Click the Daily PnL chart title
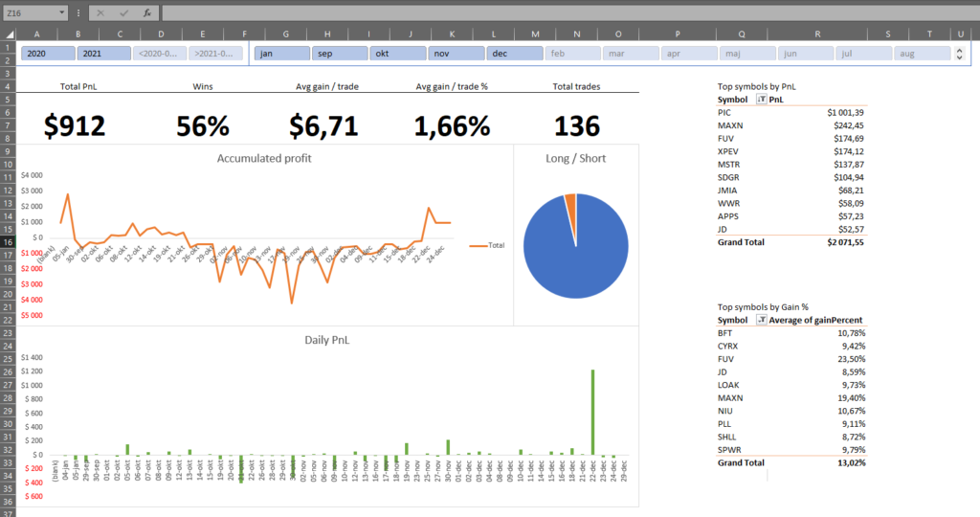 coord(327,340)
